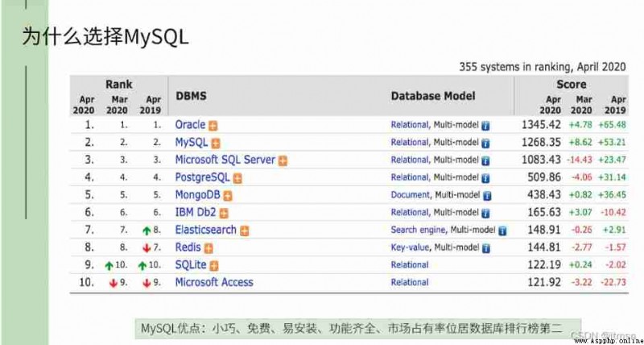The height and width of the screenshot is (345, 644).
Task: Click the info icon in PostgreSQL's row
Action: tap(485, 178)
